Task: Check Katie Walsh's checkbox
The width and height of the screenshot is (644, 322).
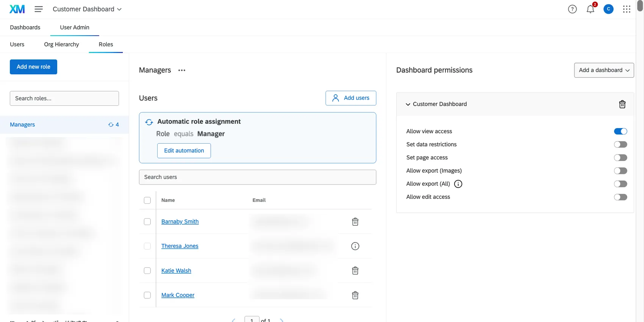Action: [x=147, y=270]
